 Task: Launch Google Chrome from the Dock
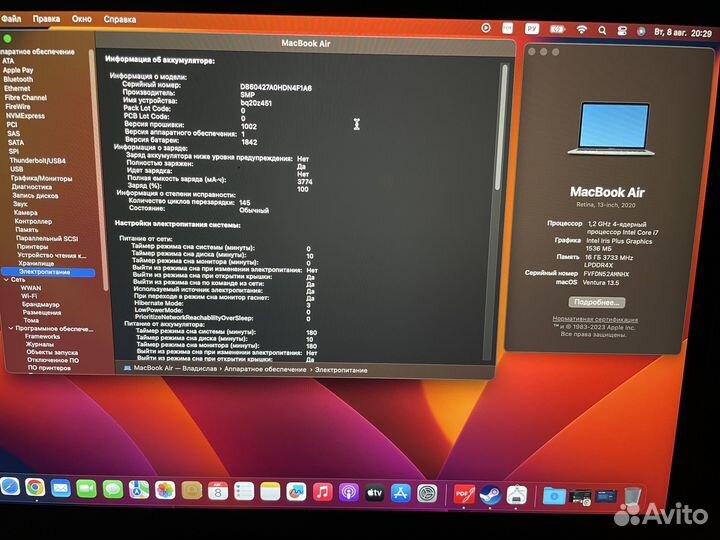(35, 488)
